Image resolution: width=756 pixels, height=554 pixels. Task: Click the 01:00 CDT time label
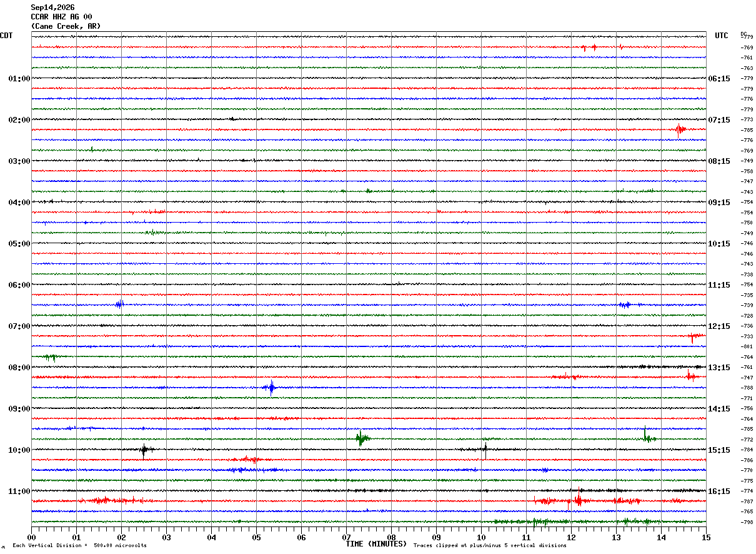tap(19, 79)
